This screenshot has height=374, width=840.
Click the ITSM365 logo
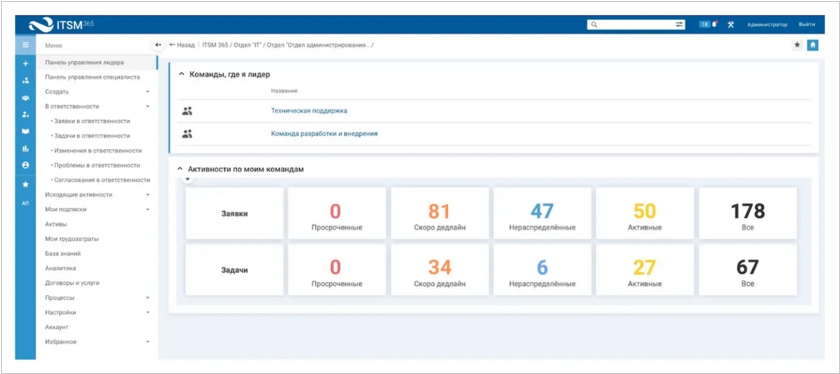point(62,25)
